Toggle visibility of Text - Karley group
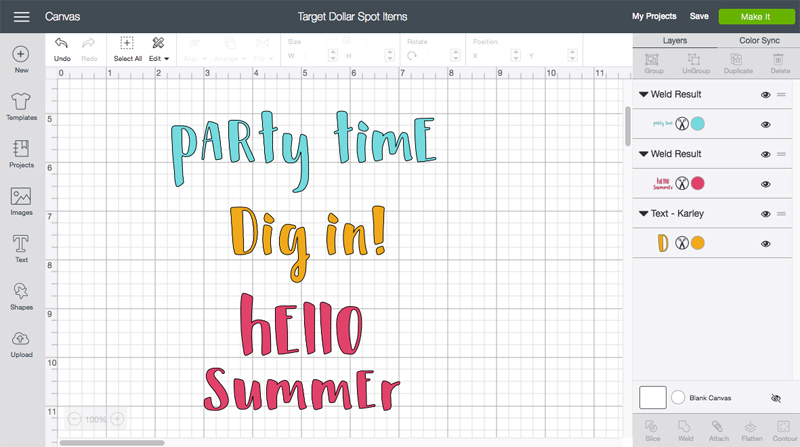Screen dimensions: 800x447 tap(765, 214)
